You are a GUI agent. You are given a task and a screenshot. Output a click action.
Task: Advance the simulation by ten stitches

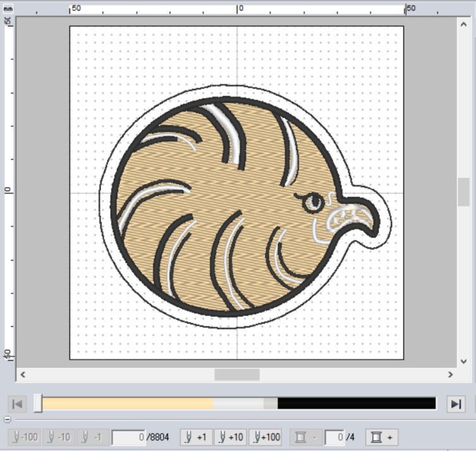230,437
